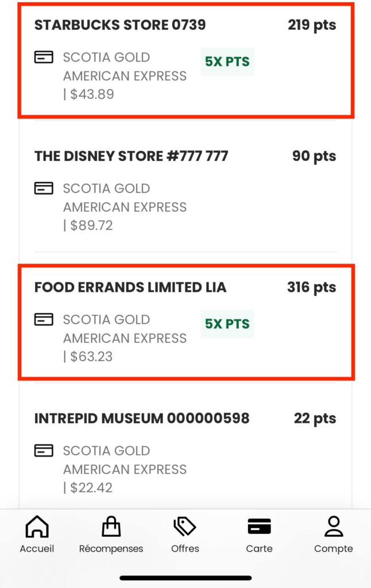Viewport: 371px width, 588px height.
Task: Tap 5X PTS badge on Starbucks
Action: tap(227, 62)
